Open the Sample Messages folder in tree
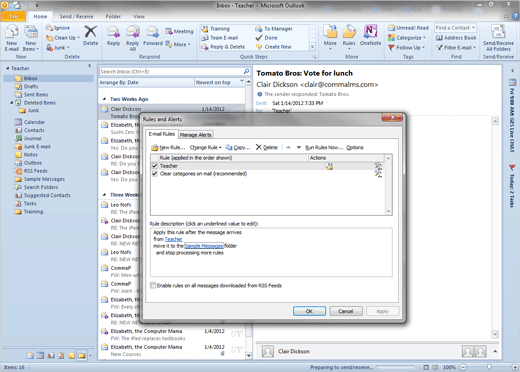The width and height of the screenshot is (520, 372). click(44, 179)
